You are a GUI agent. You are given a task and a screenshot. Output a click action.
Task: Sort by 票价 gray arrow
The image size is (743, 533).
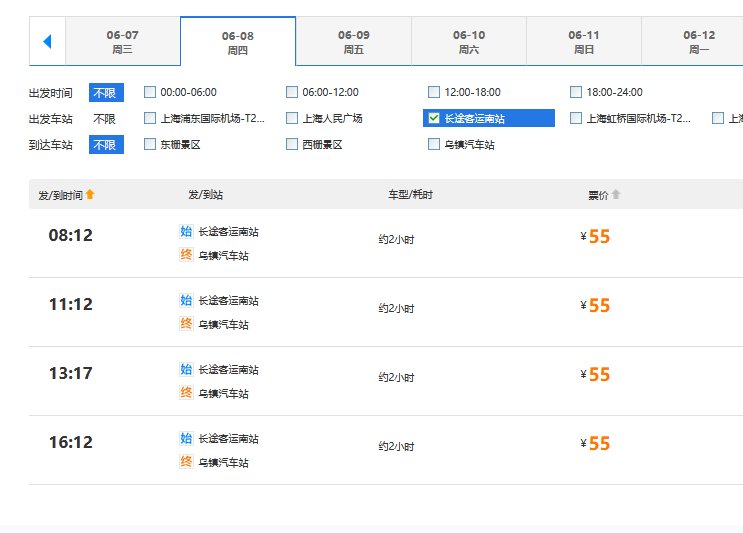(616, 194)
